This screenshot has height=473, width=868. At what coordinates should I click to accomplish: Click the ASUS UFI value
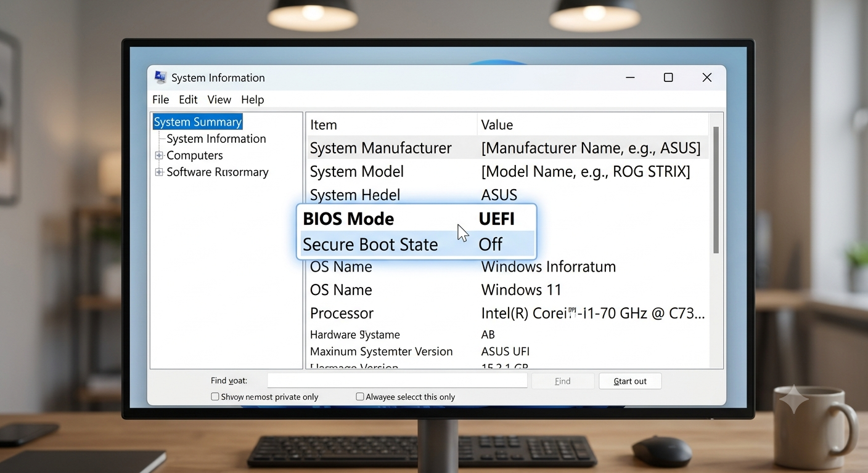[505, 352]
